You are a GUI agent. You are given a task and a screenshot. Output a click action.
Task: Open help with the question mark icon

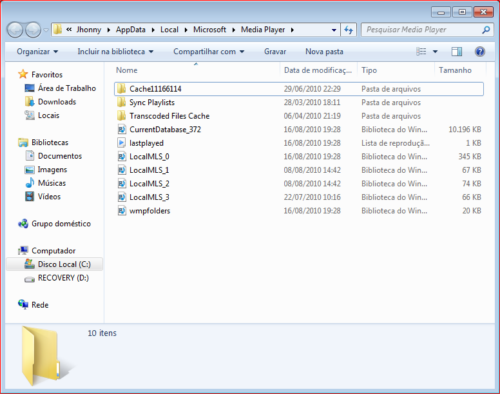click(480, 52)
